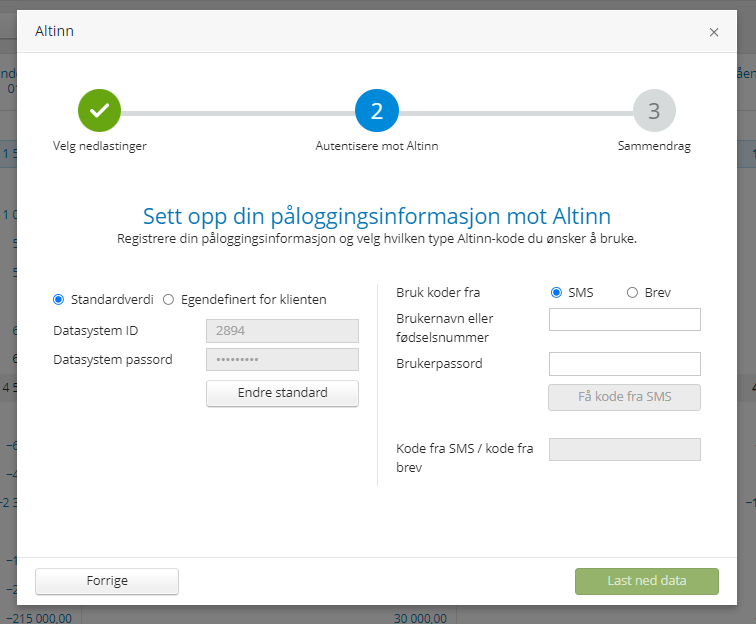Click the Datasystem passord field
The width and height of the screenshot is (756, 624).
coord(282,359)
